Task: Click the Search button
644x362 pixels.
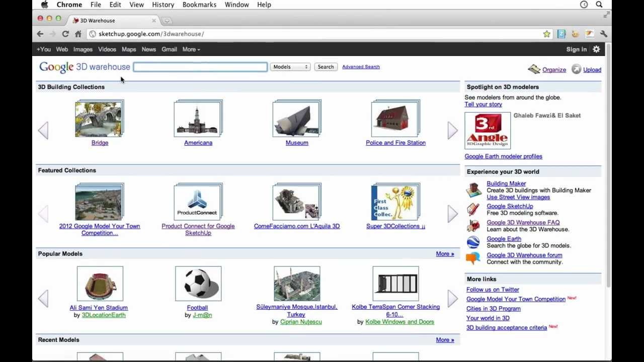Action: pyautogui.click(x=326, y=67)
